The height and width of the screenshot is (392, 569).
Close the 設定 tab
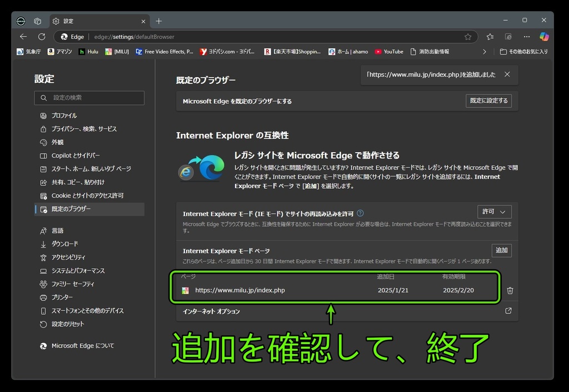click(143, 22)
